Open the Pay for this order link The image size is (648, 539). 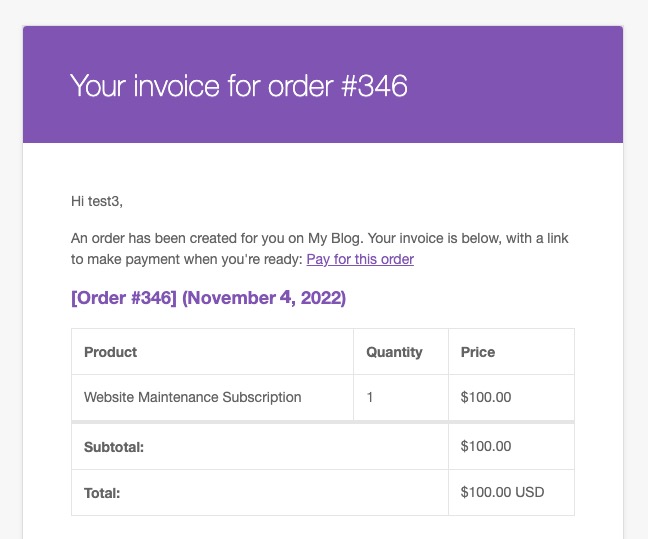360,259
